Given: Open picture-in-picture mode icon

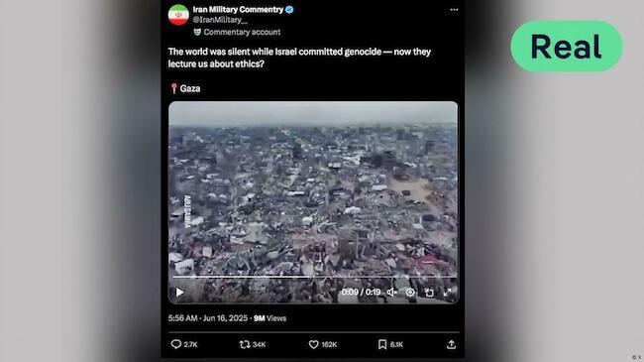Looking at the screenshot, I should pos(429,292).
